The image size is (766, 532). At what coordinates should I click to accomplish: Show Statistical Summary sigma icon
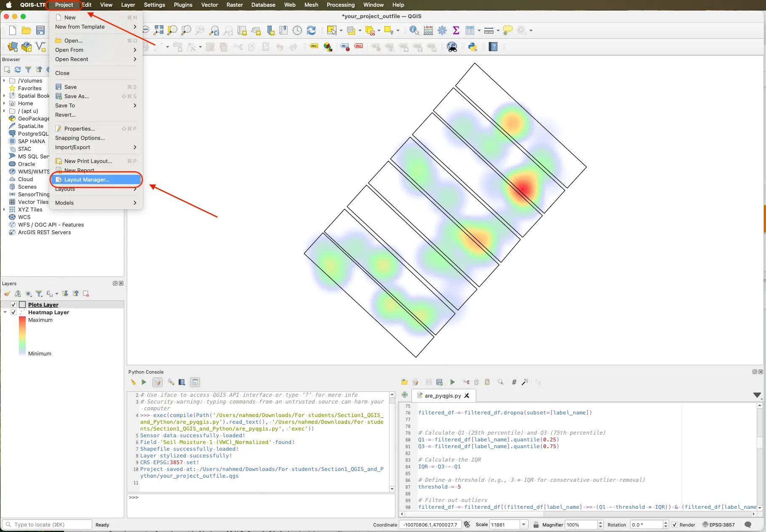tap(456, 30)
